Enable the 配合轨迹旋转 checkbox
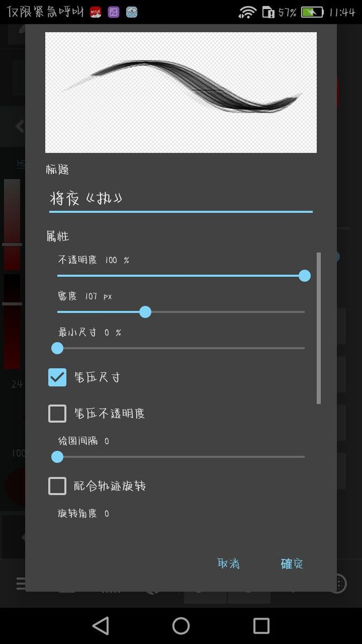The height and width of the screenshot is (644, 362). pyautogui.click(x=58, y=486)
